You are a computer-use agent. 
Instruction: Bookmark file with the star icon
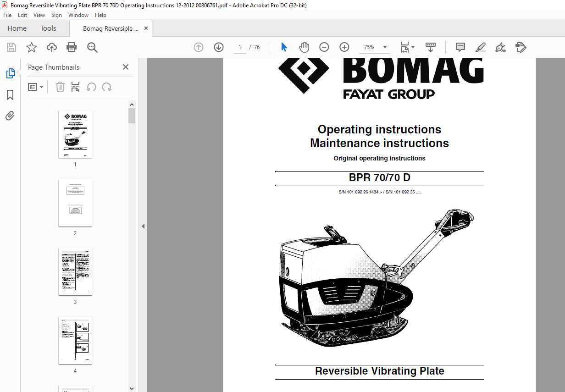point(32,47)
